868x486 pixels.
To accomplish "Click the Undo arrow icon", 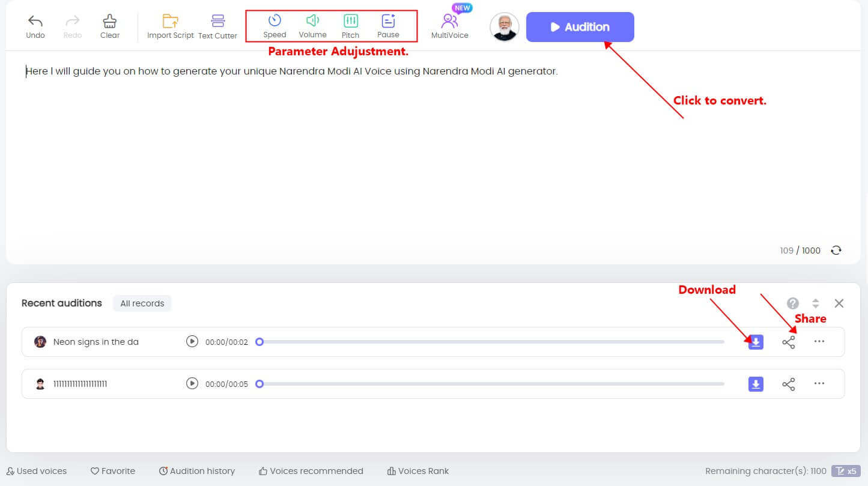I will click(35, 21).
